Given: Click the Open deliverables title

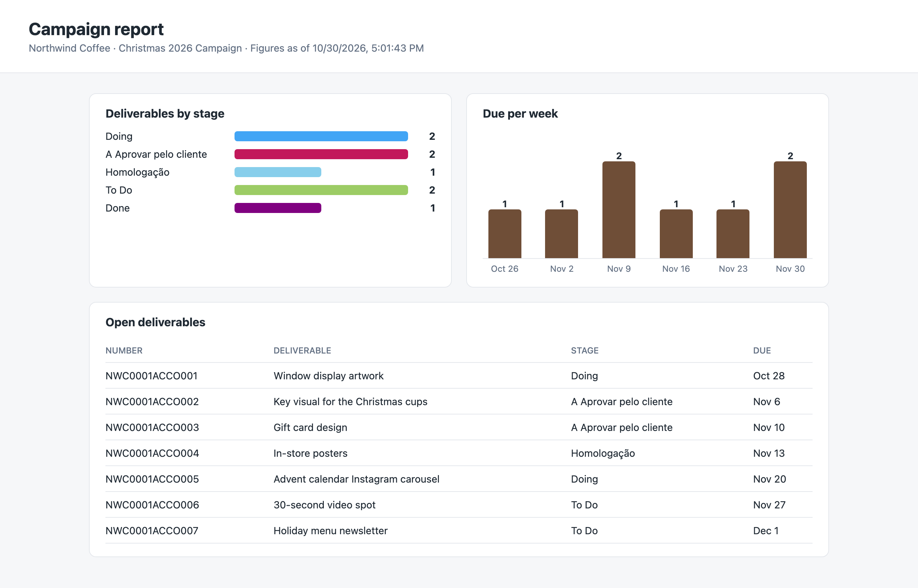Looking at the screenshot, I should coord(155,322).
